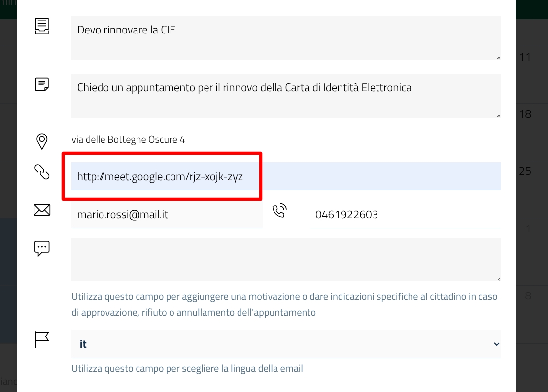548x392 pixels.
Task: Open the email language dropdown showing 'it'
Action: 286,344
